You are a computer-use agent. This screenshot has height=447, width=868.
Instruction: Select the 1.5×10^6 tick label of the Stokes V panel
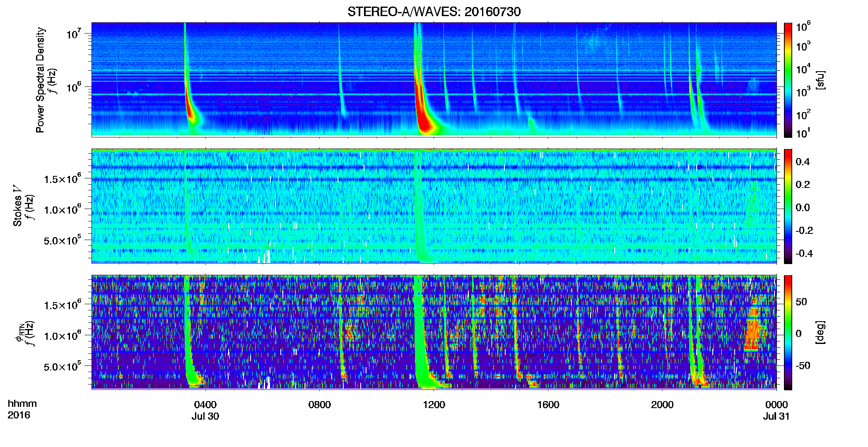click(x=63, y=179)
